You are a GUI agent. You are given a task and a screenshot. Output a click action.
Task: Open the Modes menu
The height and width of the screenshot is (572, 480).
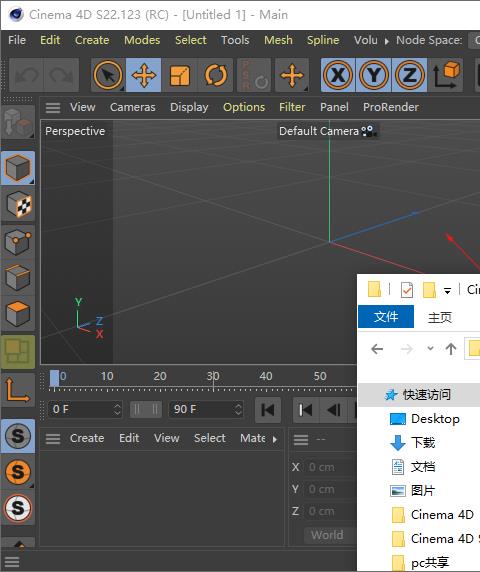142,40
